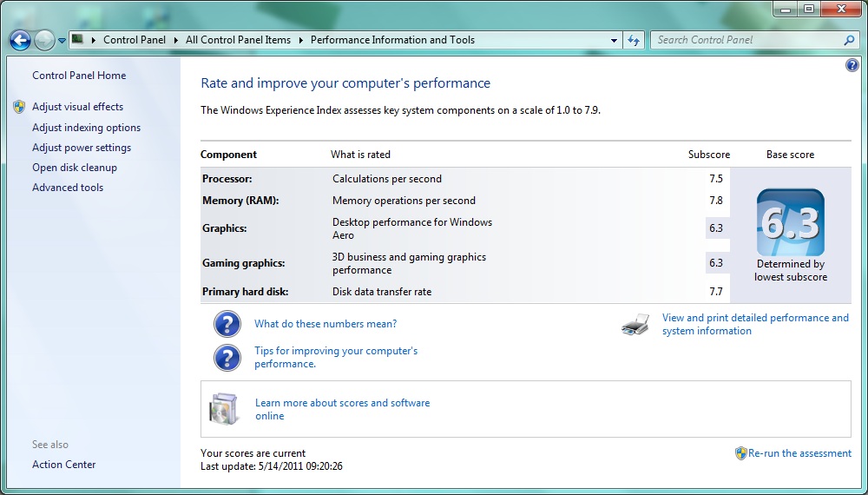Open Advanced tools link
This screenshot has width=868, height=495.
[x=68, y=188]
